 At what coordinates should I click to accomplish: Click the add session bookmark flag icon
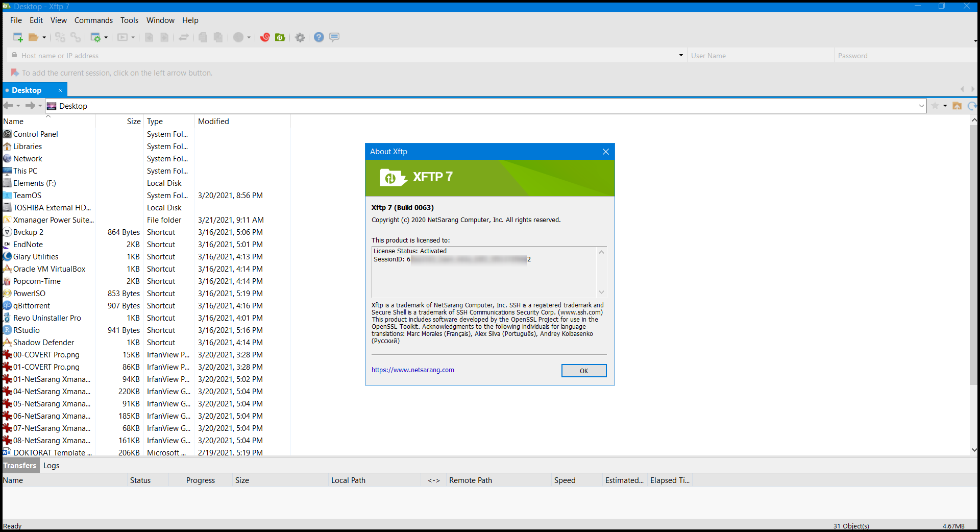[15, 73]
